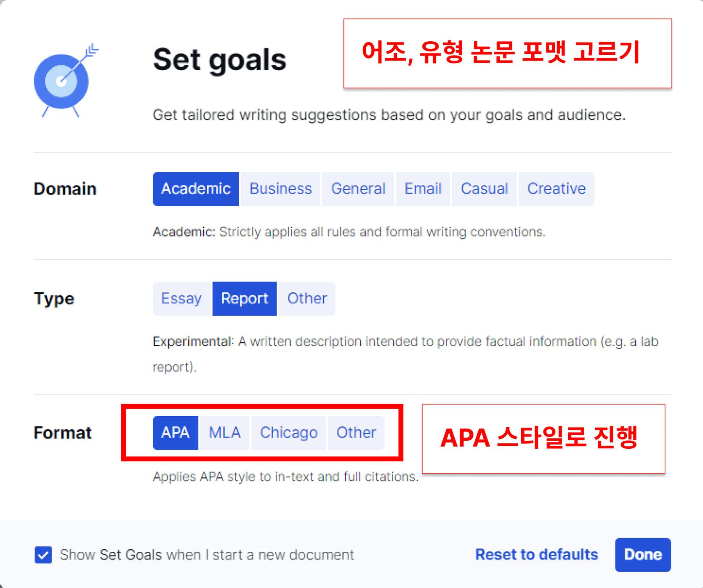Screen dimensions: 703x588
Task: Select APA citation format
Action: (176, 433)
